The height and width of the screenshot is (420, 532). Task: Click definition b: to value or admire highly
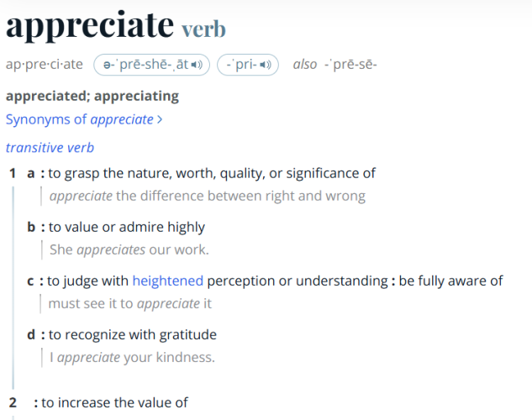point(127,227)
